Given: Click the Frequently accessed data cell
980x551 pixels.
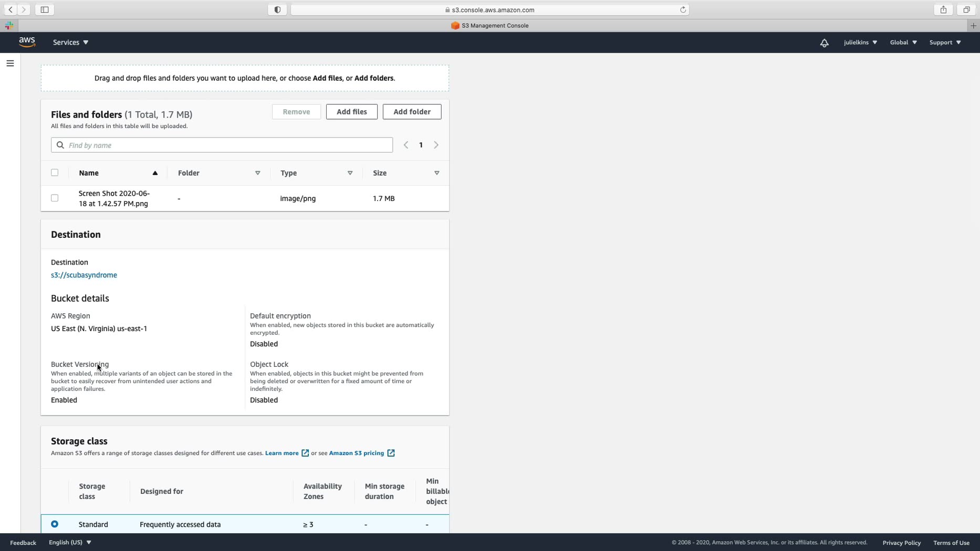Looking at the screenshot, I should pos(180,524).
